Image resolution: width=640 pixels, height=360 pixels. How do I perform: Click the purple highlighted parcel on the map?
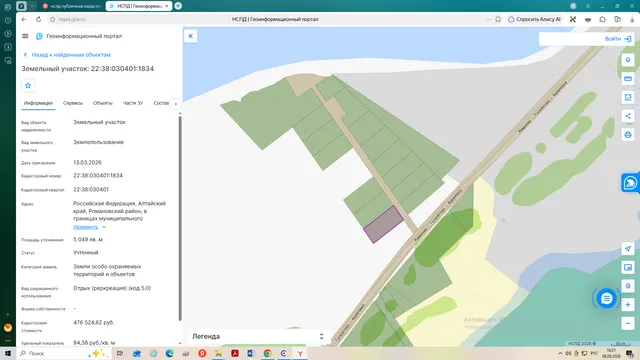(383, 224)
